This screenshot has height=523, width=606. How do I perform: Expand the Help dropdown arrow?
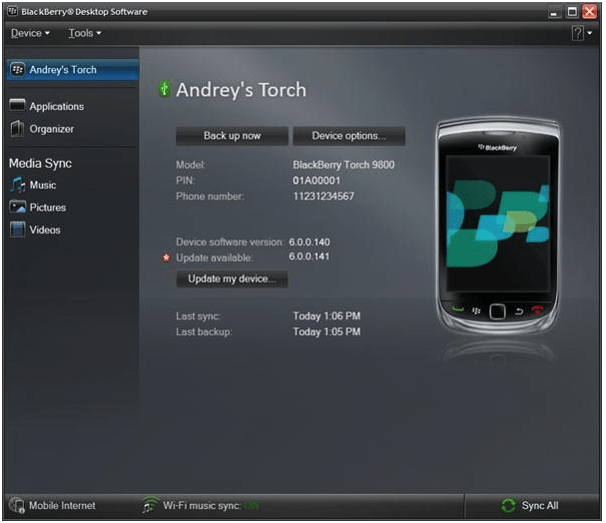click(x=590, y=33)
